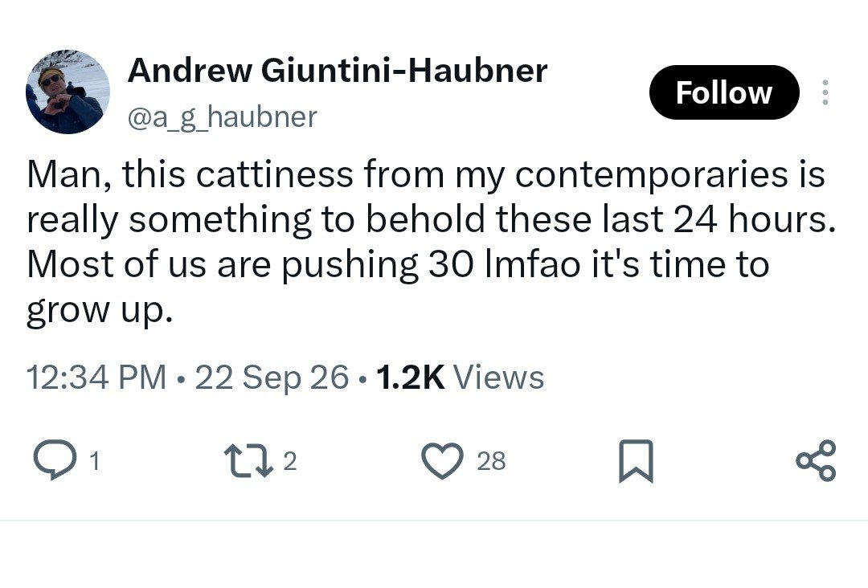868x588 pixels.
Task: Like the tweet with the heart icon
Action: coord(442,460)
